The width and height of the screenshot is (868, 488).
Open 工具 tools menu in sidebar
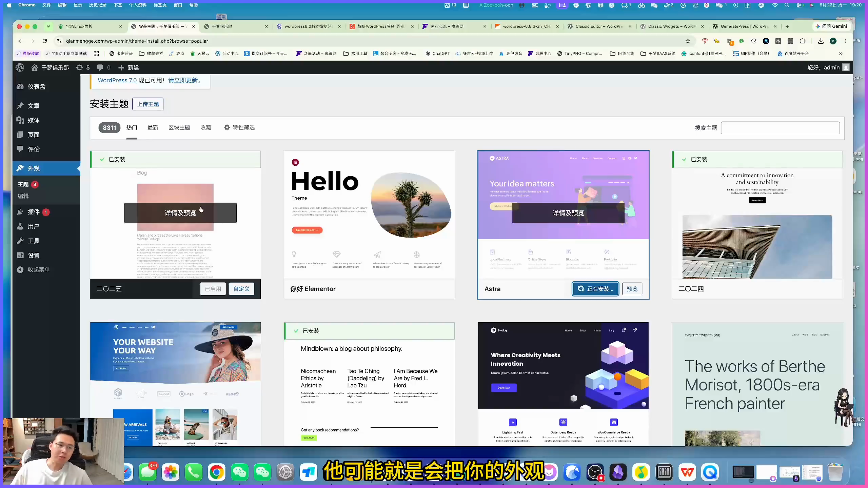click(x=46, y=241)
